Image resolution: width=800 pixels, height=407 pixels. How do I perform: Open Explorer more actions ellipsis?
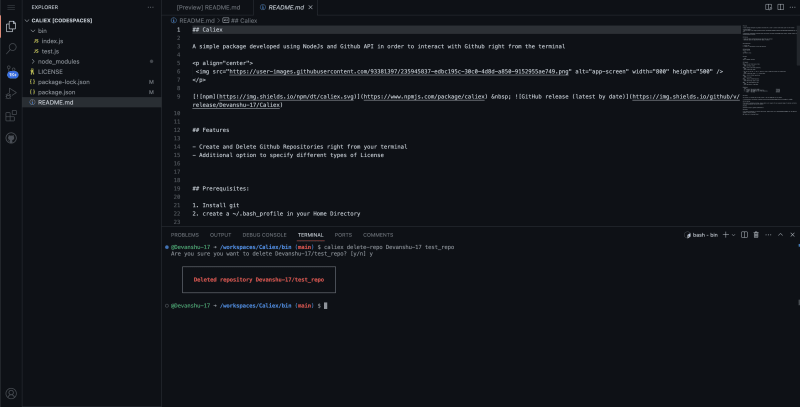[x=151, y=7]
